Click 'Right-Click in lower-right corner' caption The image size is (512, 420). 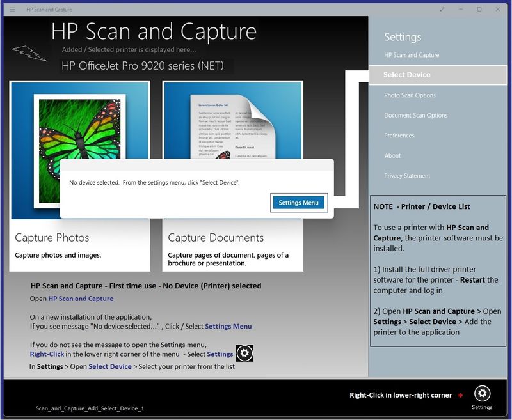click(x=401, y=395)
